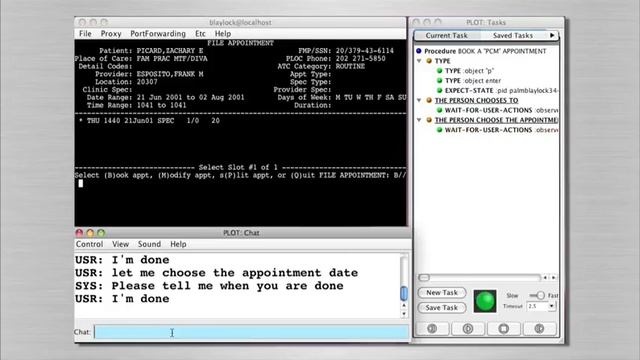This screenshot has height=360, width=640.
Task: Click into the Chat input field
Action: coord(251,332)
